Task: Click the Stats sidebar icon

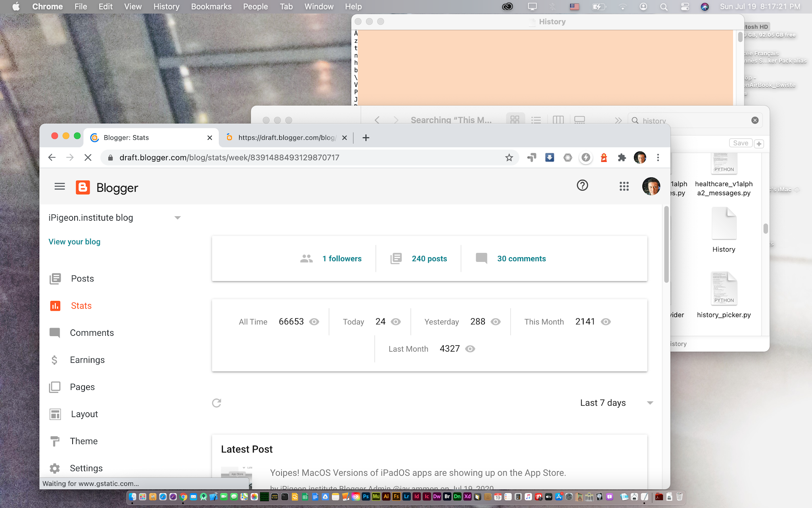Action: [55, 305]
